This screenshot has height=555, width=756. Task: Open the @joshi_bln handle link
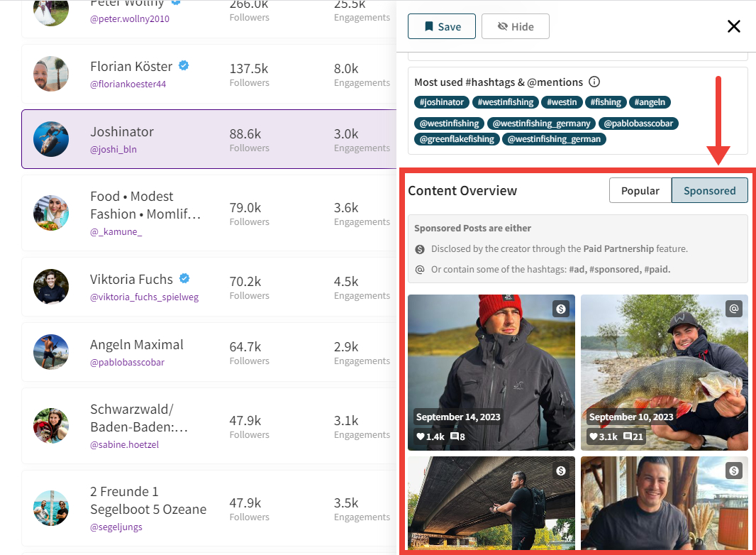point(113,149)
